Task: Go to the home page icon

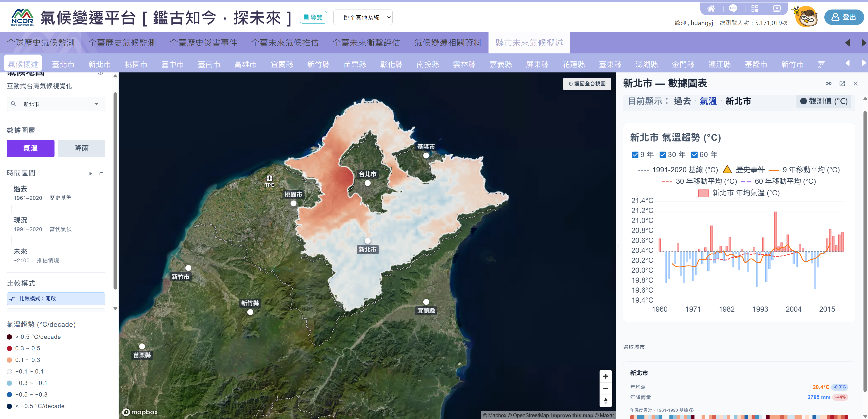Action: 711,9
